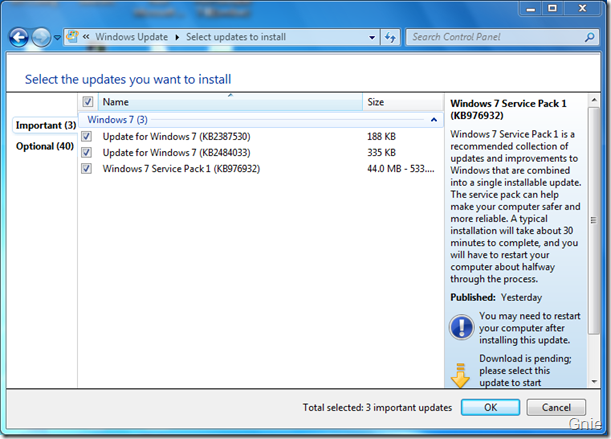Toggle the select-all checkbox in header
This screenshot has height=439, width=611.
(88, 102)
